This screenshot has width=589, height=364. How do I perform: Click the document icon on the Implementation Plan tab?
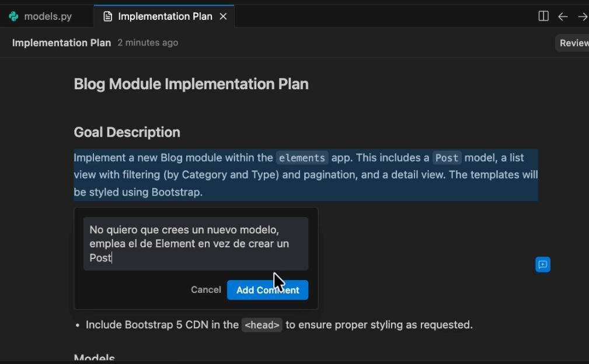(x=107, y=16)
